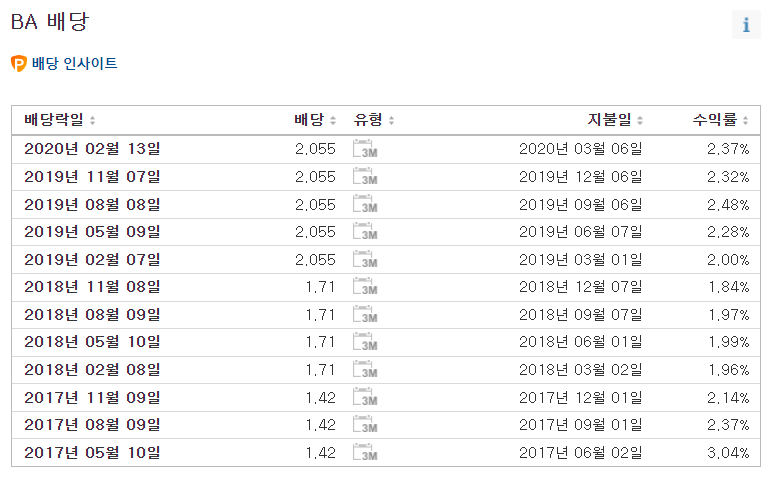Screen dimensions: 770x479
Task: Select ex-dividend date 2018년 11월 08일
Action: [x=92, y=286]
